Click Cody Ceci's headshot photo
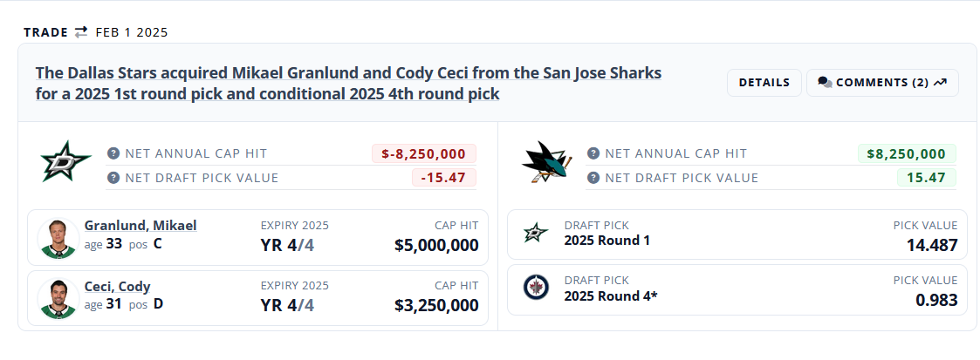980x360 pixels. pos(58,299)
